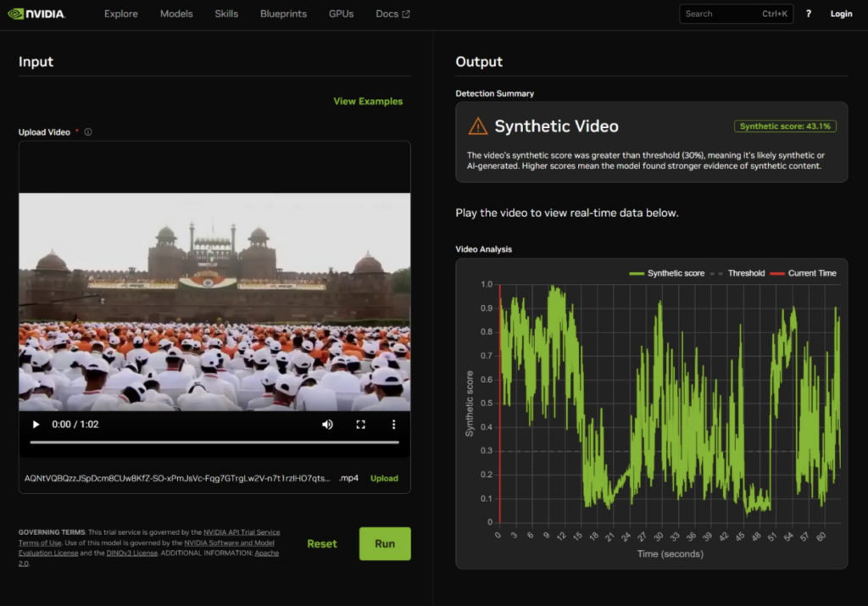Click the red current time marker on chart
Image resolution: width=868 pixels, height=606 pixels.
click(500, 403)
